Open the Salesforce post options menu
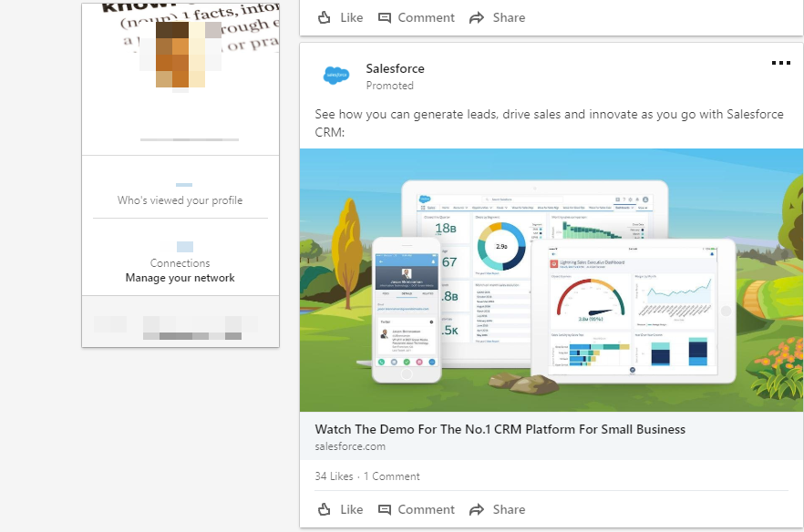Screen dimensions: 804x532 781,63
